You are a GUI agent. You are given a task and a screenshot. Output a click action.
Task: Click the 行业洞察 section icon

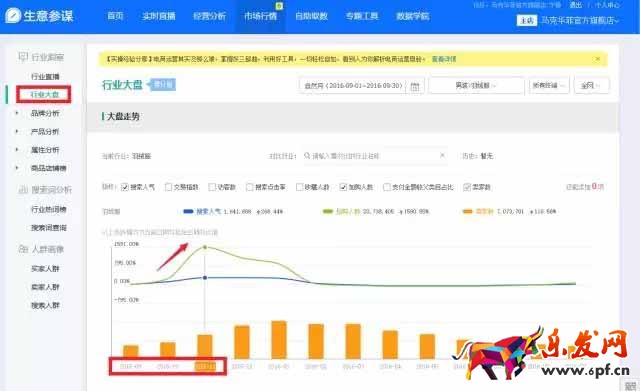tap(23, 57)
